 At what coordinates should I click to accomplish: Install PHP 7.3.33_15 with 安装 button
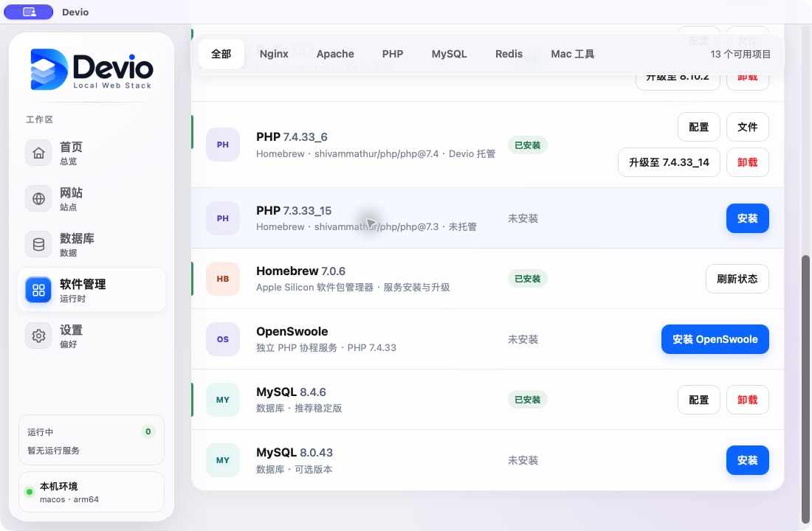point(747,218)
